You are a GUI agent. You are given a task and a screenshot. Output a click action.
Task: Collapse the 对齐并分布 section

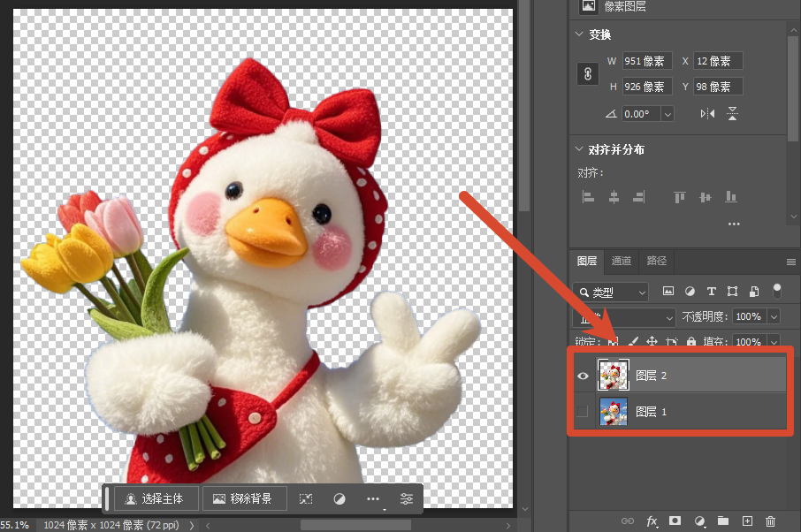click(x=579, y=149)
